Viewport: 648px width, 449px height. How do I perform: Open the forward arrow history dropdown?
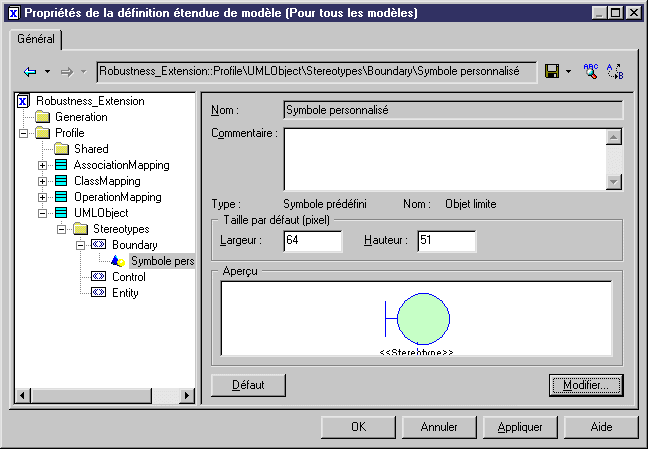(x=83, y=72)
